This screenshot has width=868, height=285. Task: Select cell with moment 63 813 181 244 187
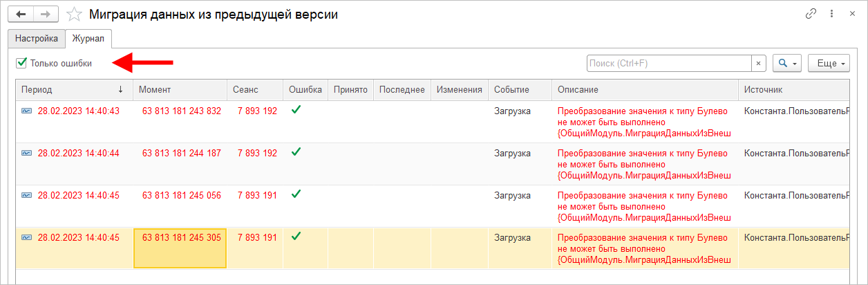[181, 154]
